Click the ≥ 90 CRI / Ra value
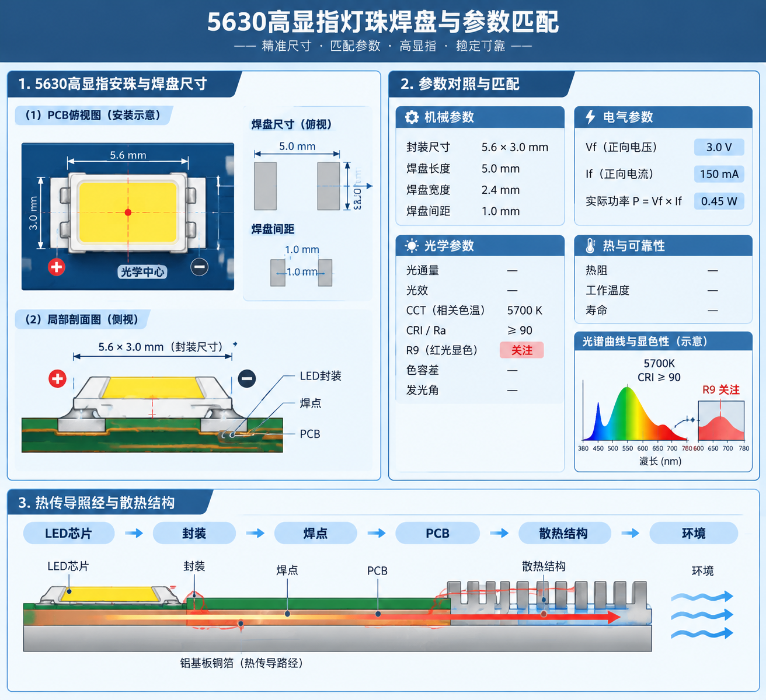 point(520,330)
